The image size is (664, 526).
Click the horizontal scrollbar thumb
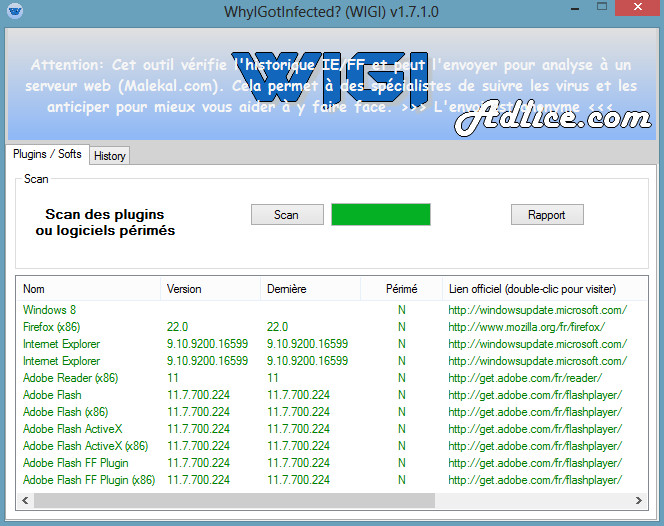coord(234,500)
